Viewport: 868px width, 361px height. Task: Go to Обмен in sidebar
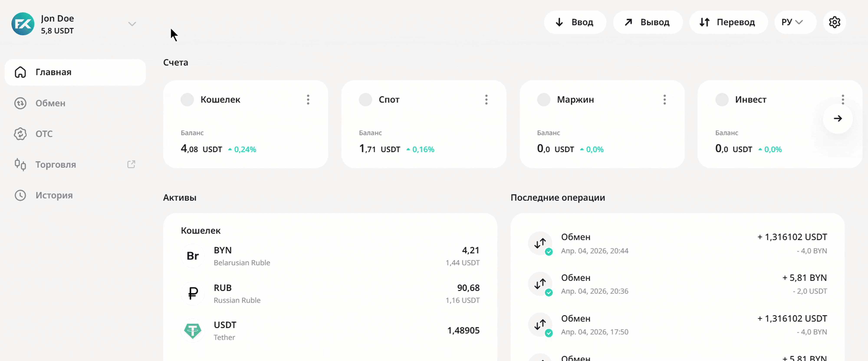tap(51, 103)
